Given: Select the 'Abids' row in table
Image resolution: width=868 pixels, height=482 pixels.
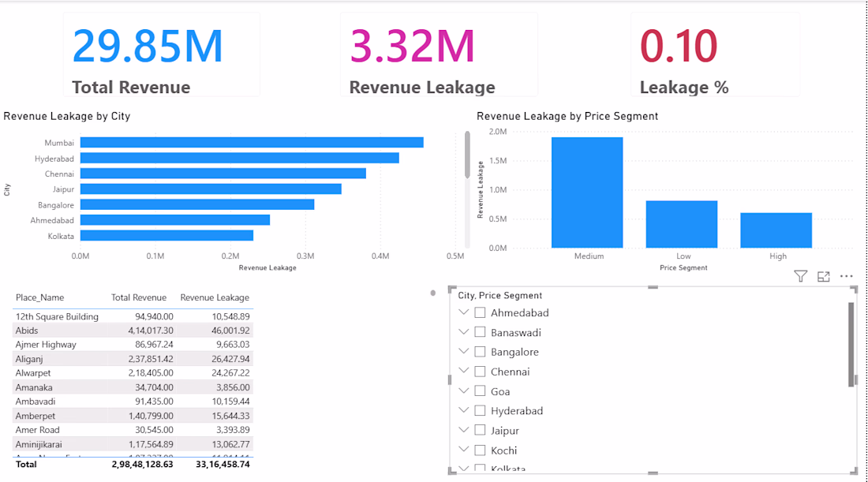Looking at the screenshot, I should 133,331.
